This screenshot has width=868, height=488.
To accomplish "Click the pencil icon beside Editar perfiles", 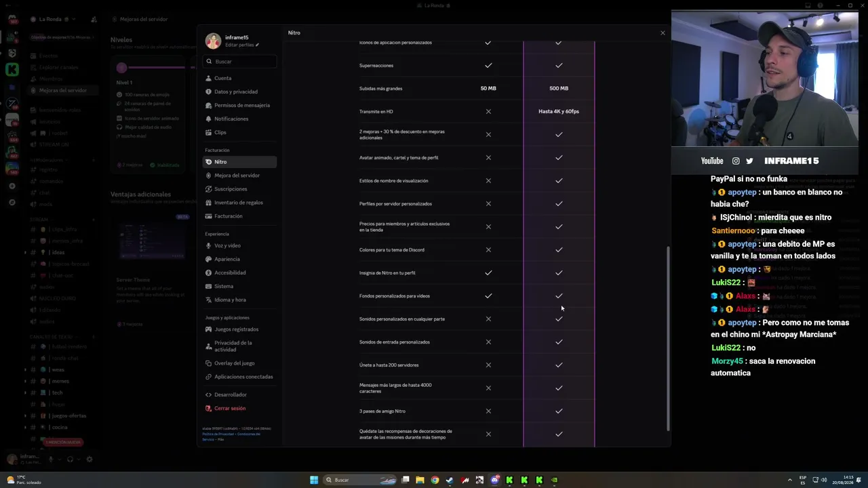I will (x=258, y=45).
